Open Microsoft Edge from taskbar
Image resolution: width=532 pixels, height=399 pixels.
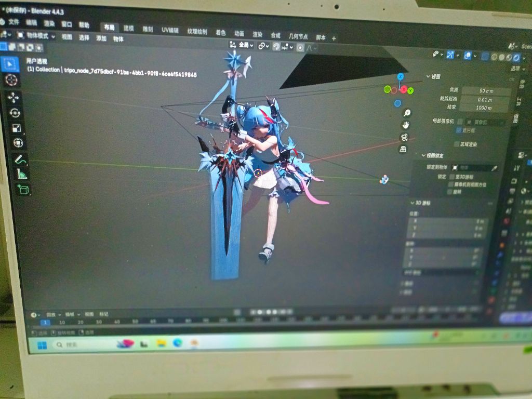click(x=178, y=343)
